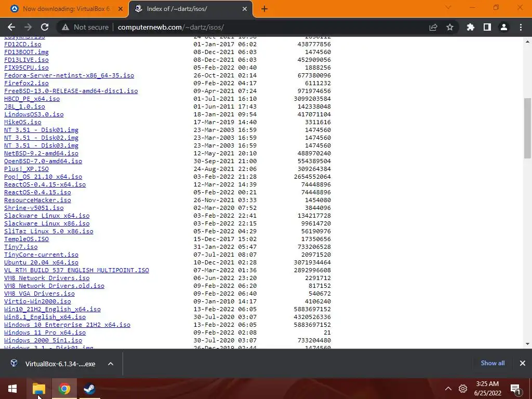This screenshot has height=399, width=532.
Task: Open the tab search chevron in title bar
Action: (x=448, y=7)
